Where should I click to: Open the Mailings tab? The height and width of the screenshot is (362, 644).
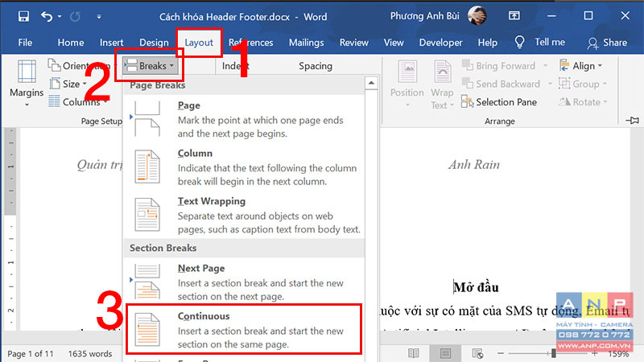pyautogui.click(x=307, y=43)
